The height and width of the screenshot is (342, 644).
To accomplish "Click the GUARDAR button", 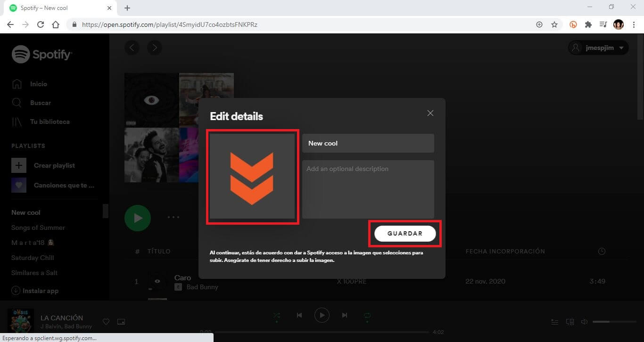I will 405,233.
